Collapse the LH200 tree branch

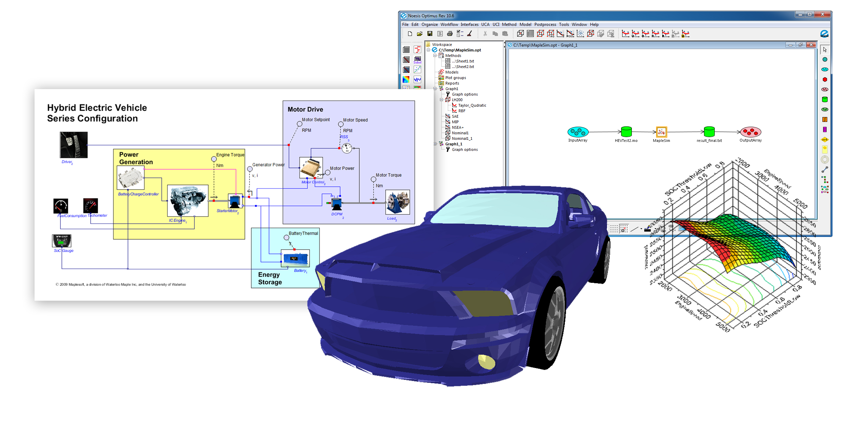pos(442,100)
